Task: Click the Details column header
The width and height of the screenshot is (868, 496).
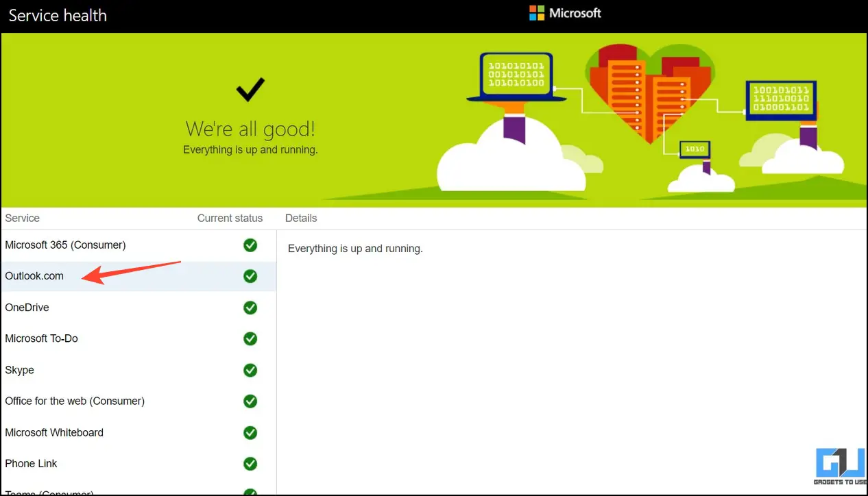Action: pyautogui.click(x=301, y=218)
